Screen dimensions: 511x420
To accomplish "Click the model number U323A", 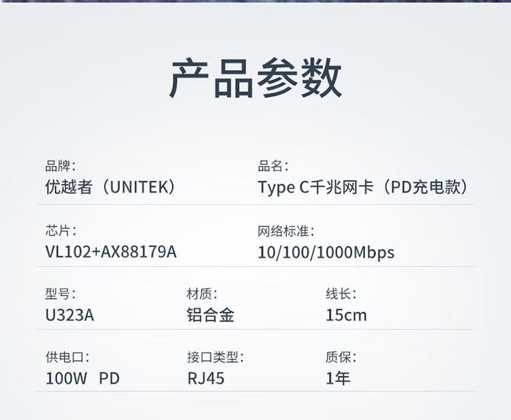I will click(x=69, y=316).
